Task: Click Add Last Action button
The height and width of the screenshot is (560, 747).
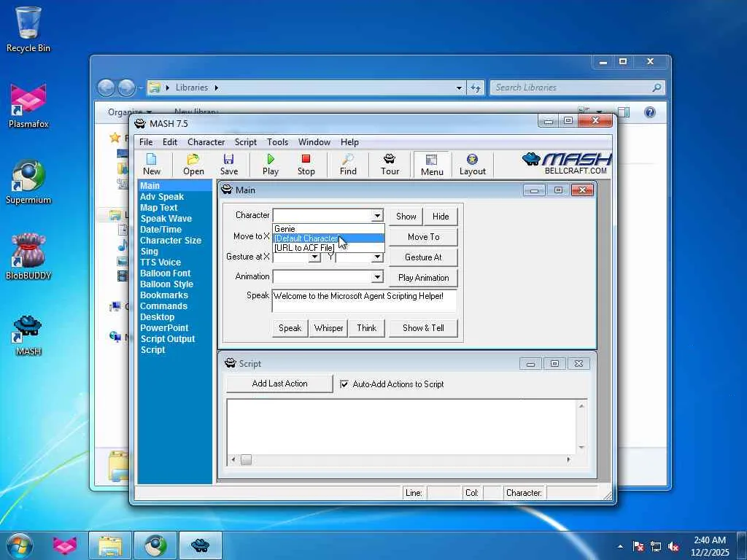Action: [x=279, y=384]
